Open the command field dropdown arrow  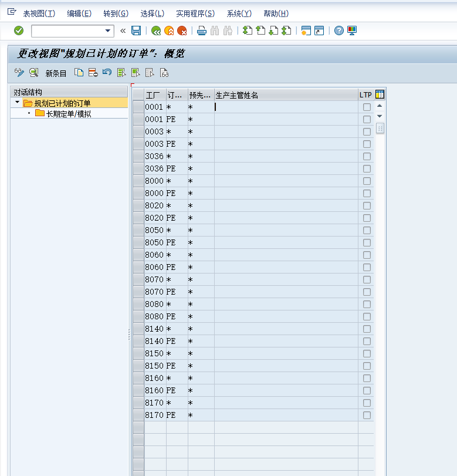[x=107, y=31]
